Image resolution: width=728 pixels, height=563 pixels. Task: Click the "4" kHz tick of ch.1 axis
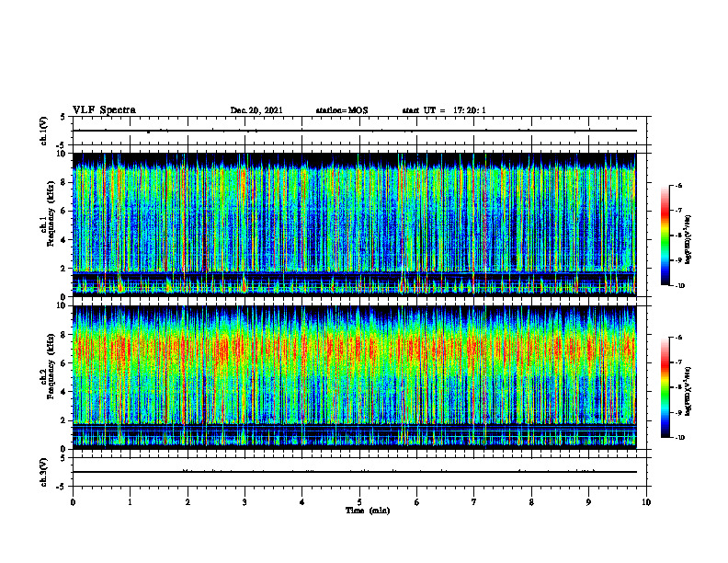pos(63,240)
